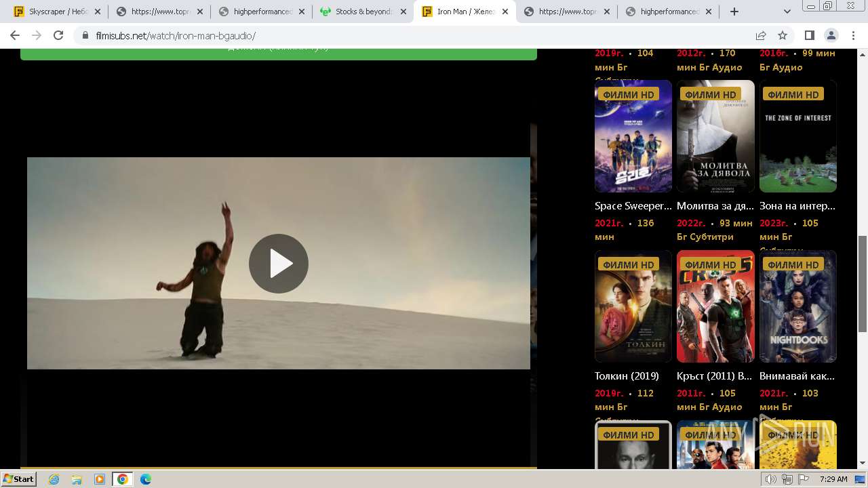The width and height of the screenshot is (868, 488).
Task: Bookmark this page with star icon
Action: pyautogui.click(x=783, y=35)
